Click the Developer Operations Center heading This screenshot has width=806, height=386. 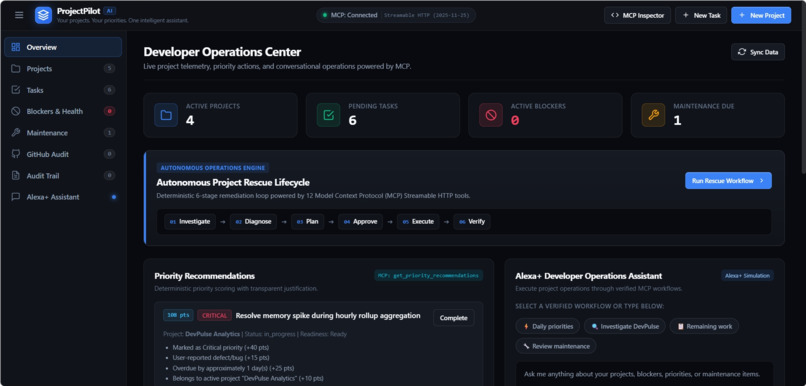pos(222,52)
